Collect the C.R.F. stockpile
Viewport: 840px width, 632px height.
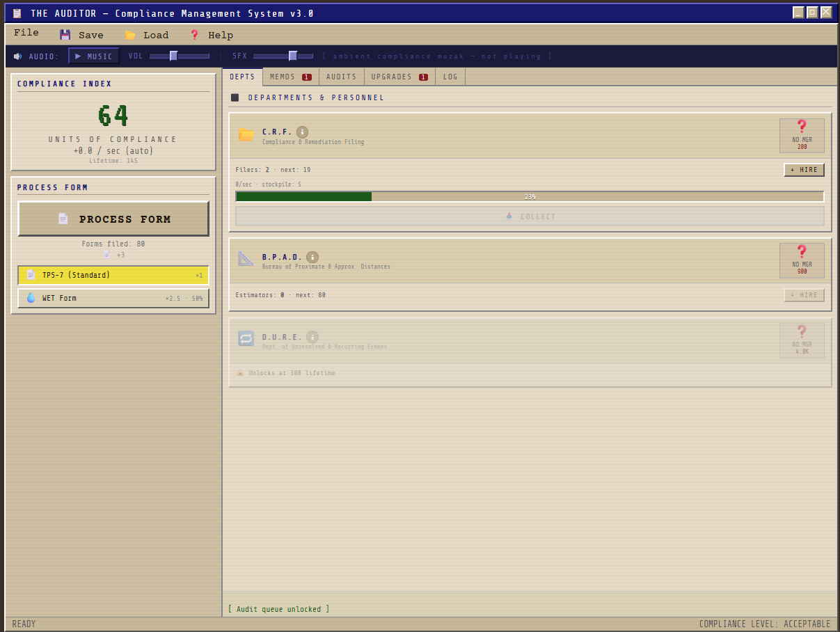530,216
